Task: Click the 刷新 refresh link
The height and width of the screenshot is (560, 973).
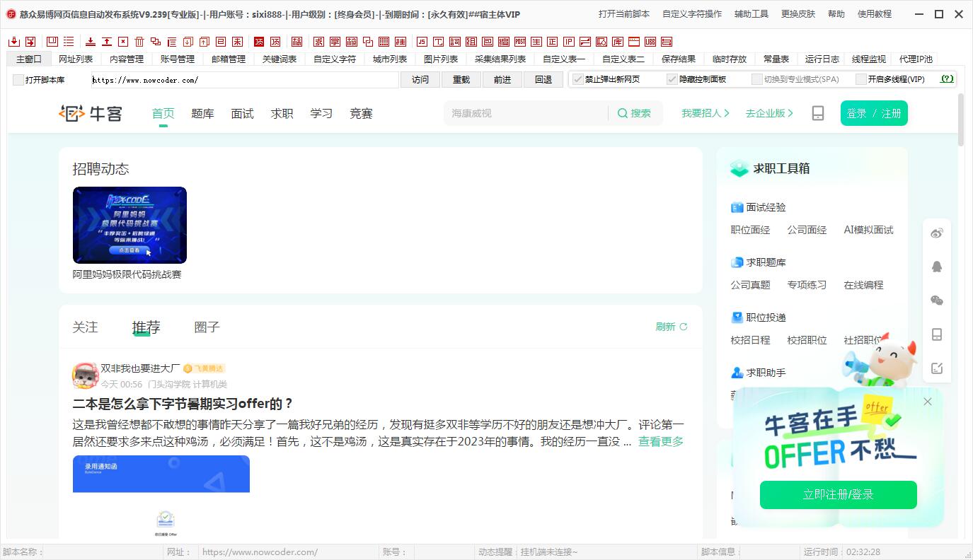Action: click(672, 327)
